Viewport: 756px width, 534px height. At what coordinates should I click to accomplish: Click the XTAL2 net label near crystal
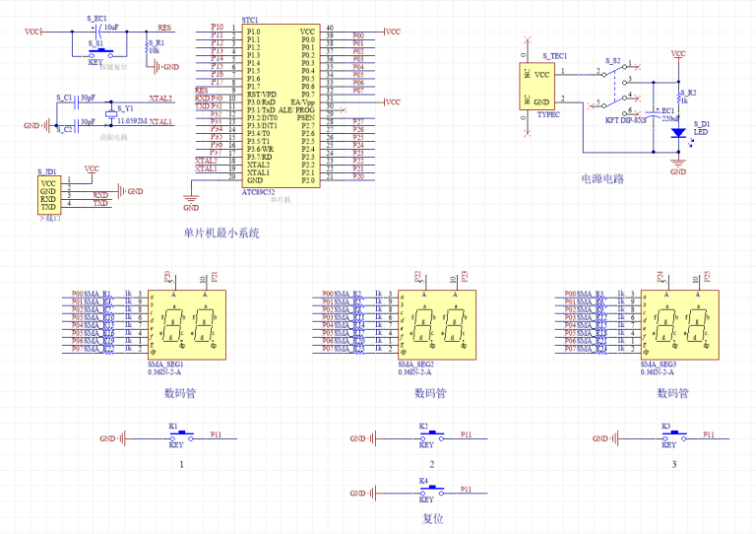(x=160, y=99)
